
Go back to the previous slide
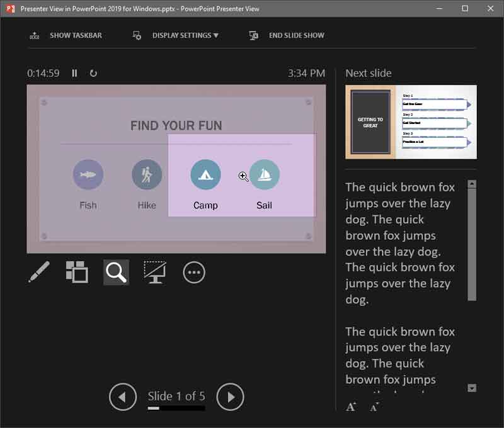click(x=123, y=397)
